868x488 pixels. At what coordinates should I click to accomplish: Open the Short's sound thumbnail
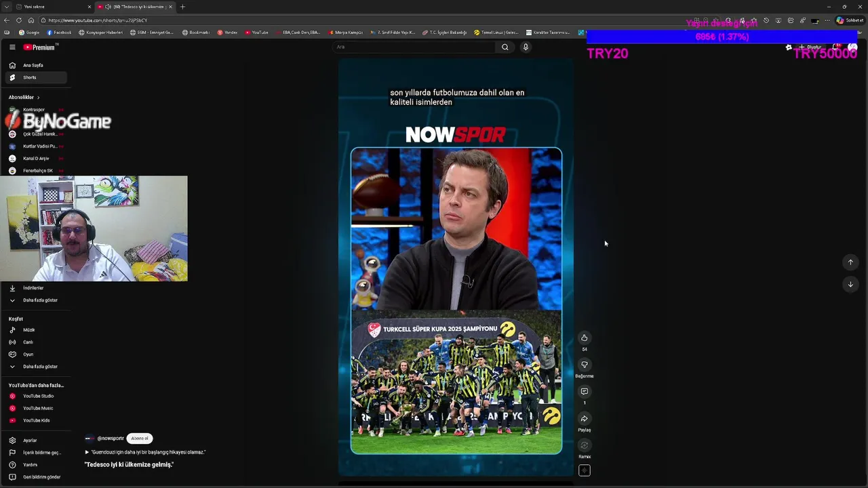[584, 470]
